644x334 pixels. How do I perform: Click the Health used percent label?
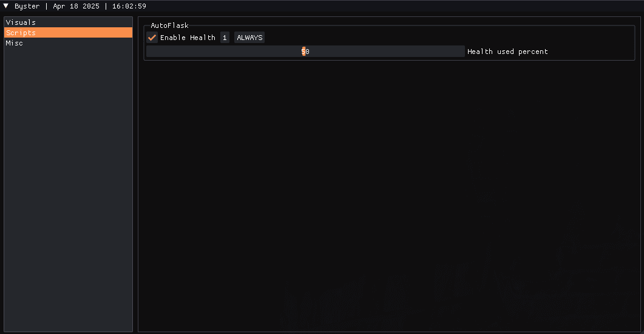pos(507,52)
